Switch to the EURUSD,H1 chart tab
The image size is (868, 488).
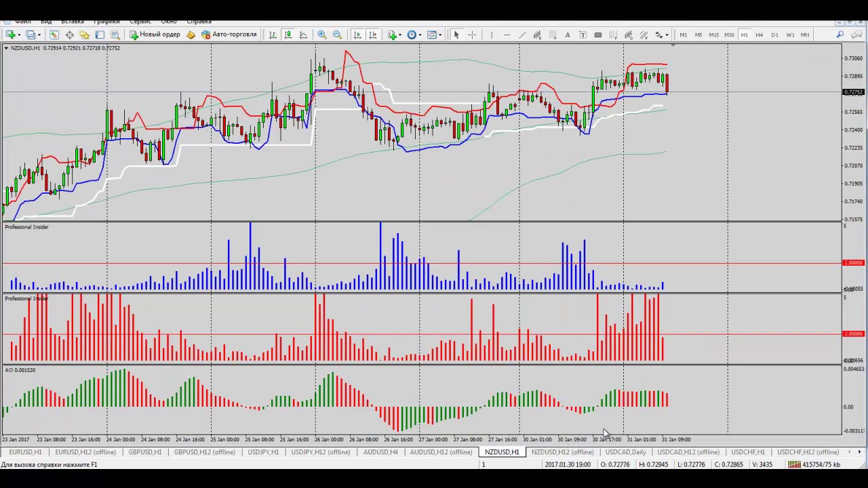point(25,452)
